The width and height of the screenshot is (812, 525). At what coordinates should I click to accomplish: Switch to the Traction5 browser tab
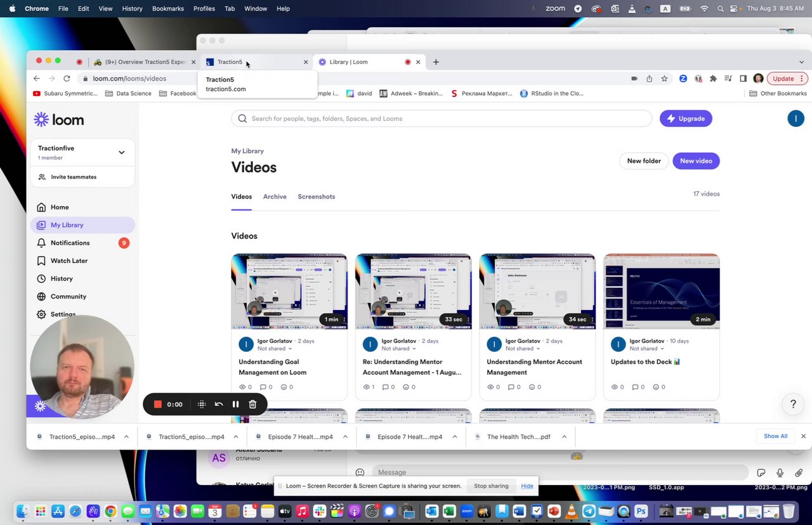[256, 62]
